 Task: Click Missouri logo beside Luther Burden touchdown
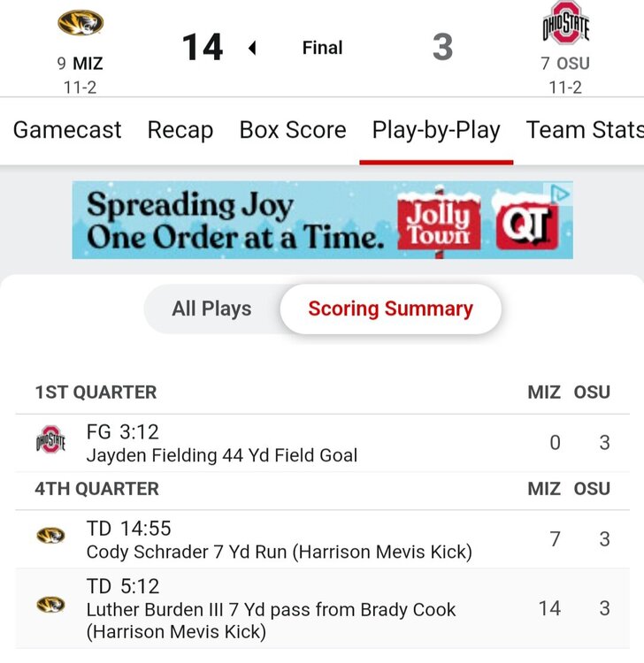coord(50,605)
